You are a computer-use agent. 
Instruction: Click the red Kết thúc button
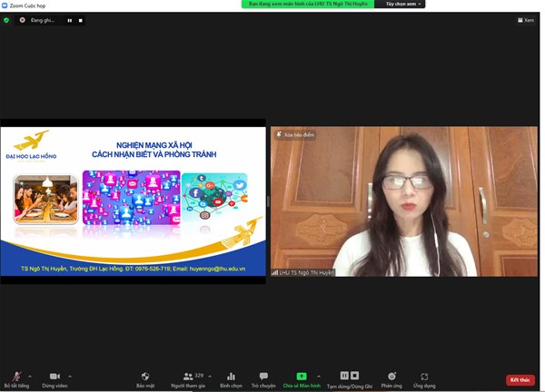(520, 379)
